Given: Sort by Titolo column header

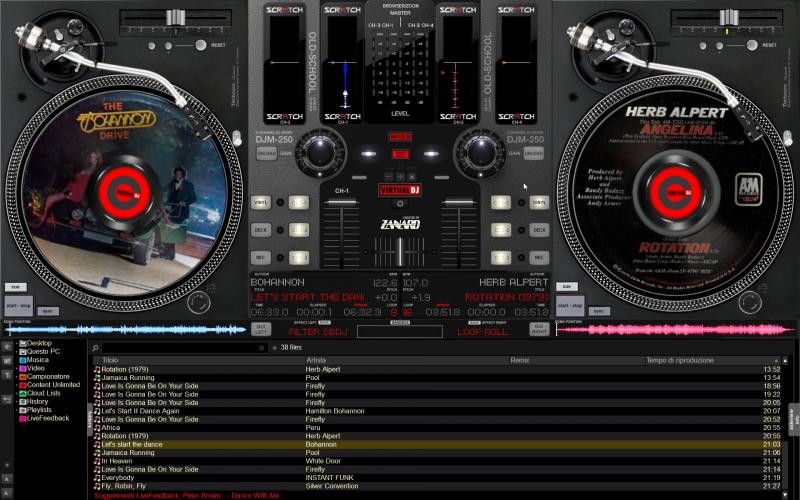Looking at the screenshot, I should (x=198, y=360).
